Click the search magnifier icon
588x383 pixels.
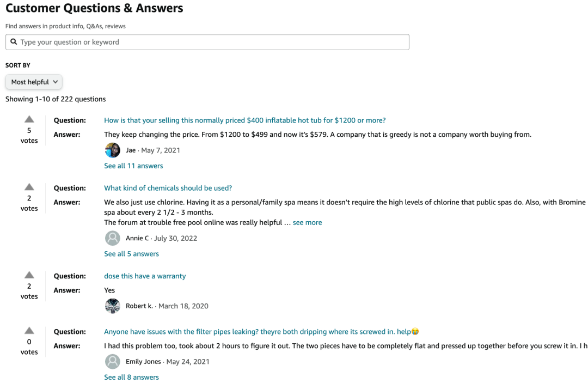point(14,41)
